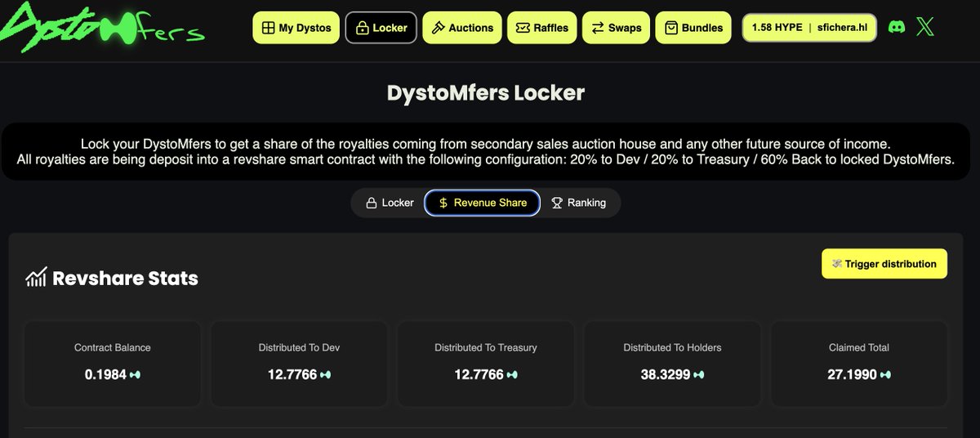Click the dollar icon in Revenue Share tab

(443, 203)
